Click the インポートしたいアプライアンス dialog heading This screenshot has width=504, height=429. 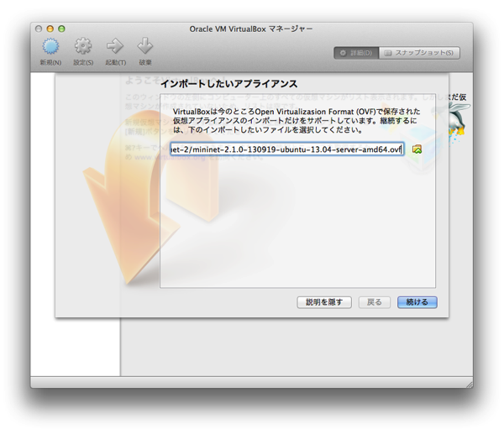tap(228, 85)
